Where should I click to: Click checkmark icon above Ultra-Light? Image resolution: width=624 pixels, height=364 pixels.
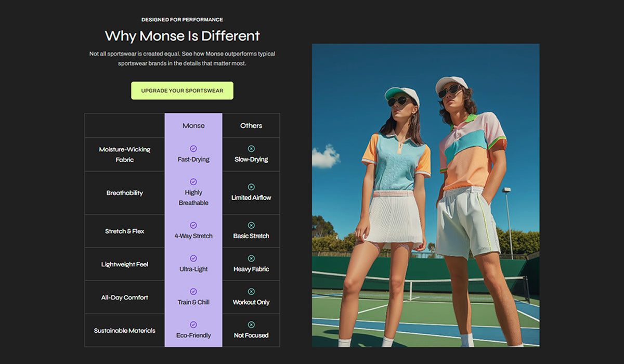coord(193,258)
